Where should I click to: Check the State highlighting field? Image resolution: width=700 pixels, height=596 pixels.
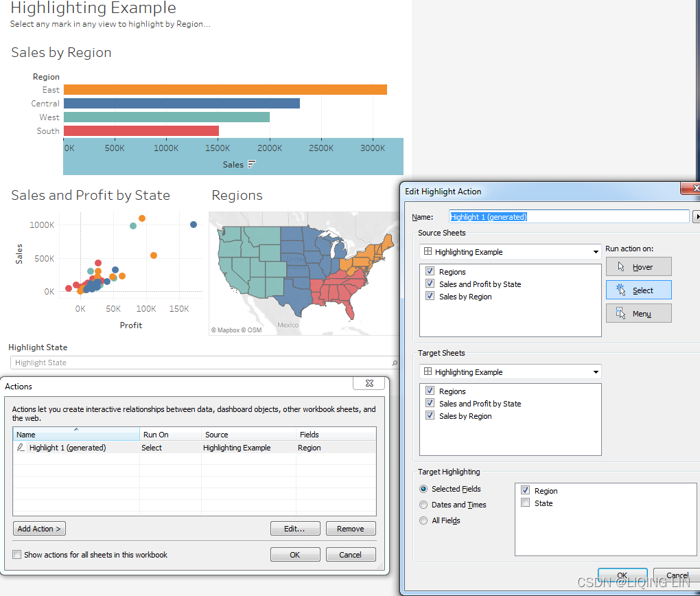pos(526,503)
